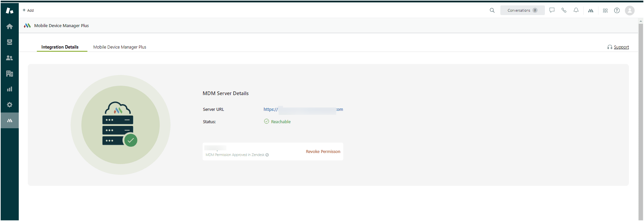Select the Integration Details tab
This screenshot has width=644, height=221.
coord(60,47)
